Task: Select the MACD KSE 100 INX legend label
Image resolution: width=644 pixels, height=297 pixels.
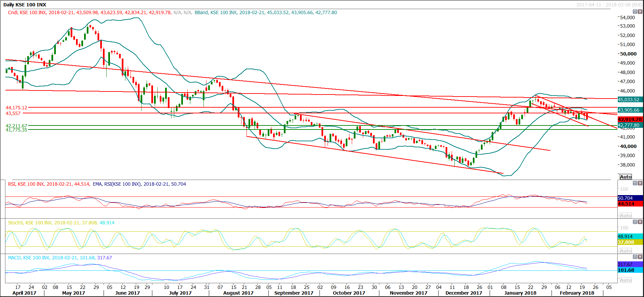Action: point(60,258)
